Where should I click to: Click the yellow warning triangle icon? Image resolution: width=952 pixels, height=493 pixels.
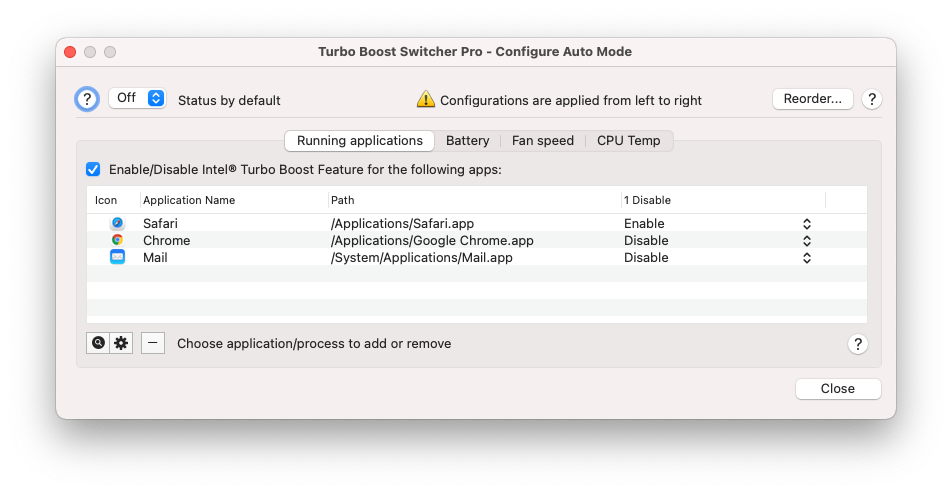[x=426, y=99]
